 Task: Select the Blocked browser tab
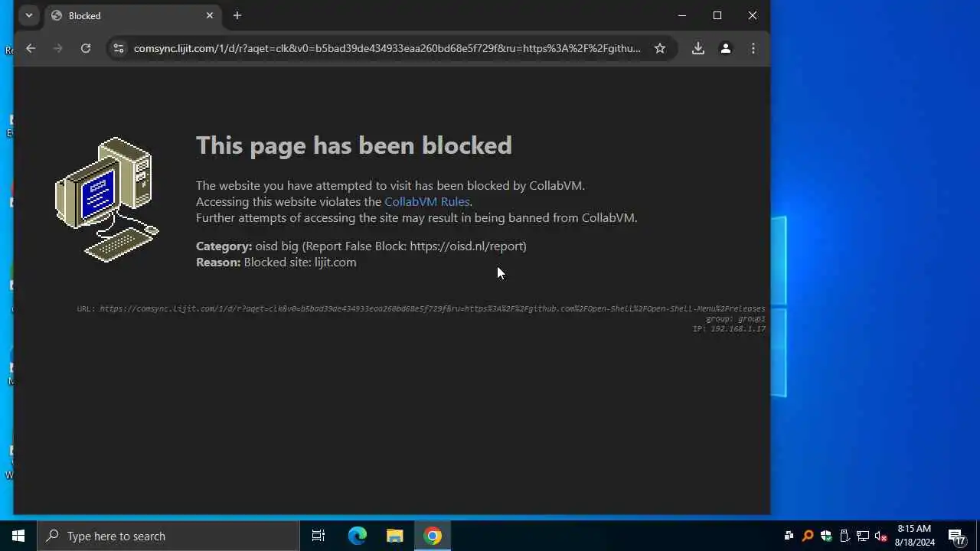tap(132, 15)
